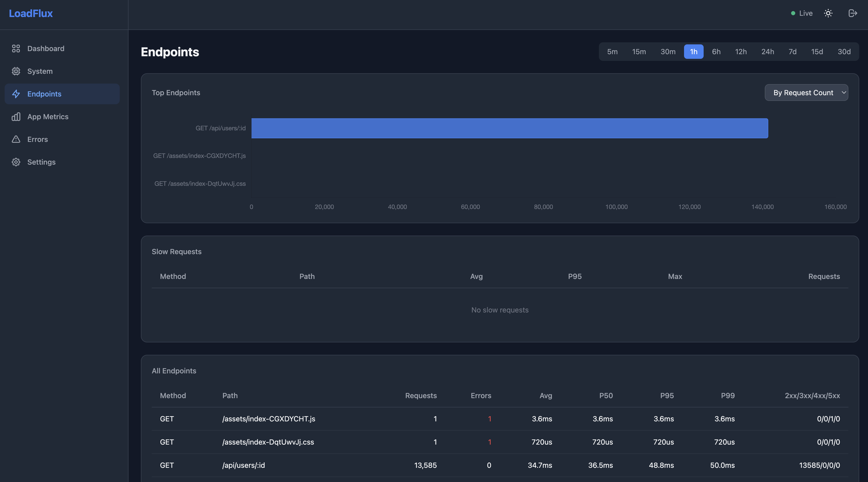Image resolution: width=868 pixels, height=482 pixels.
Task: Click the blue GET /api/users/:id bar
Action: (x=510, y=128)
